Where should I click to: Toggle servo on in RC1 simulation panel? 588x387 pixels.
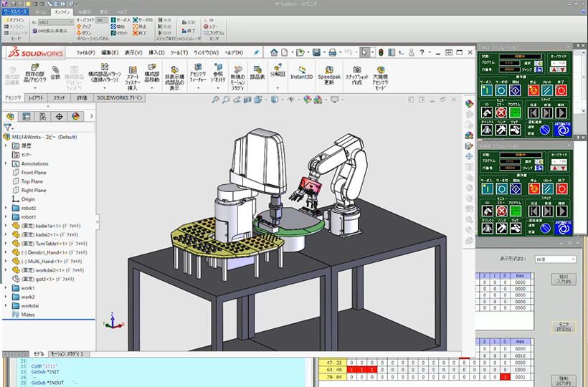(485, 89)
